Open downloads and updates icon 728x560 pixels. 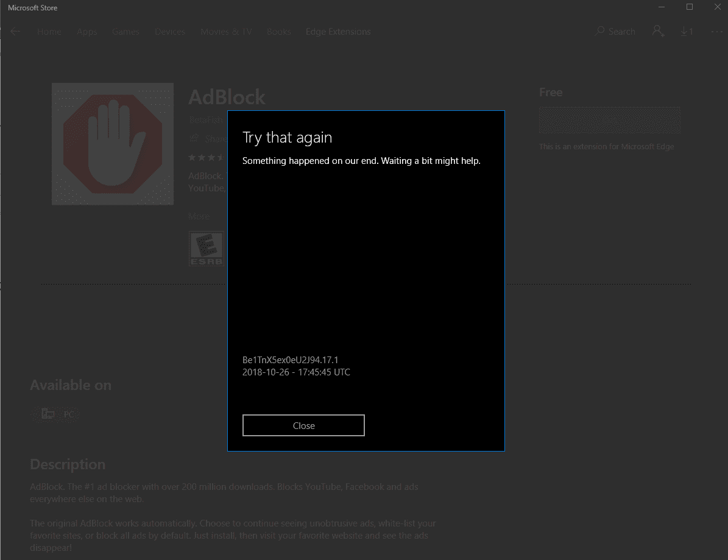[x=687, y=31]
